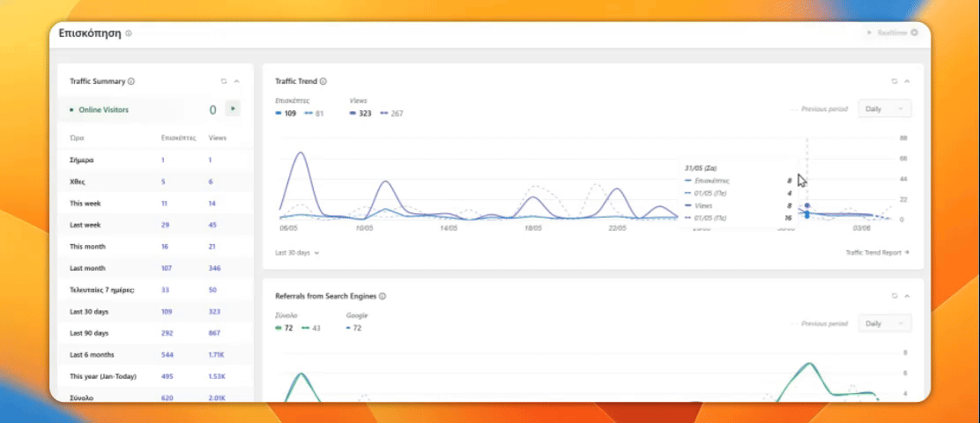Click the info icon next to Επισκόπηση title
980x423 pixels.
coord(129,33)
